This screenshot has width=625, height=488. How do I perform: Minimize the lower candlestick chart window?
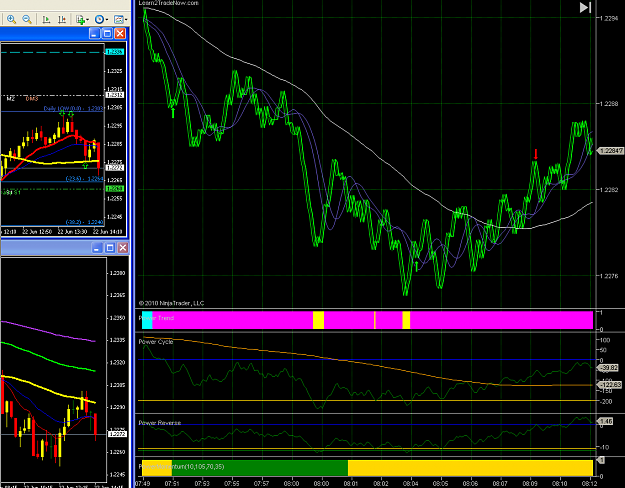pyautogui.click(x=97, y=248)
